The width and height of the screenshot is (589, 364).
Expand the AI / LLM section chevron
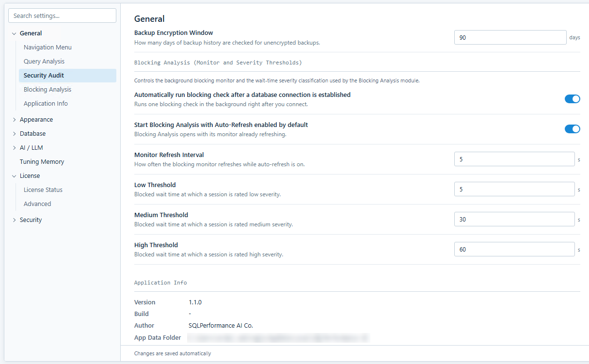coord(14,148)
